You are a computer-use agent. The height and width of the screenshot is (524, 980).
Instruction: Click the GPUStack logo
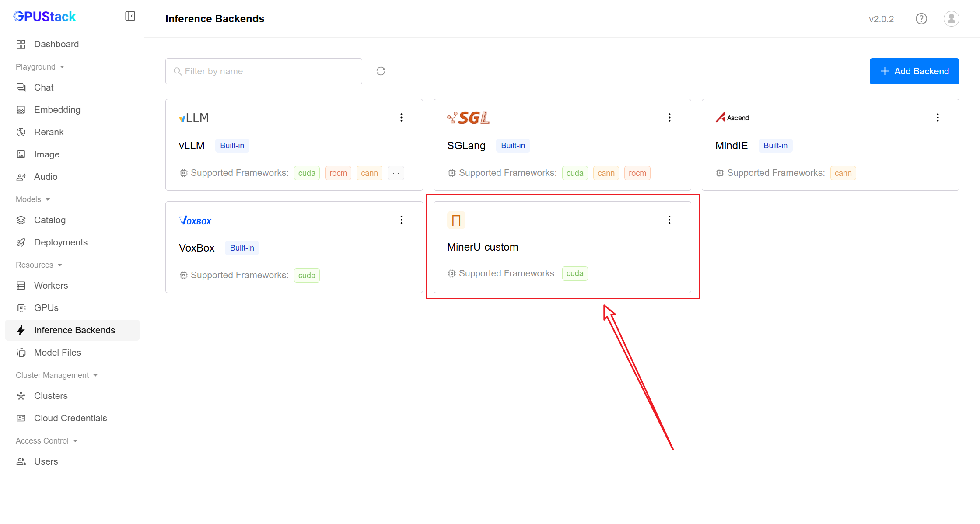click(x=45, y=17)
